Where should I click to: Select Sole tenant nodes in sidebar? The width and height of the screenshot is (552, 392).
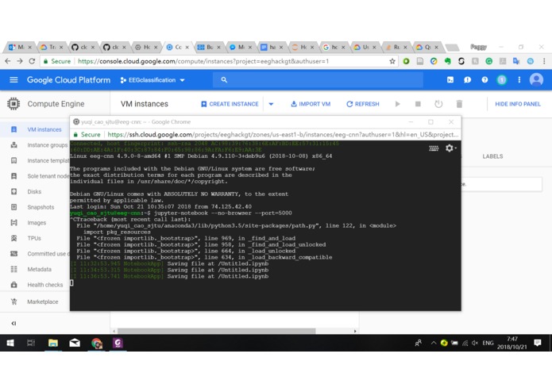click(x=48, y=176)
